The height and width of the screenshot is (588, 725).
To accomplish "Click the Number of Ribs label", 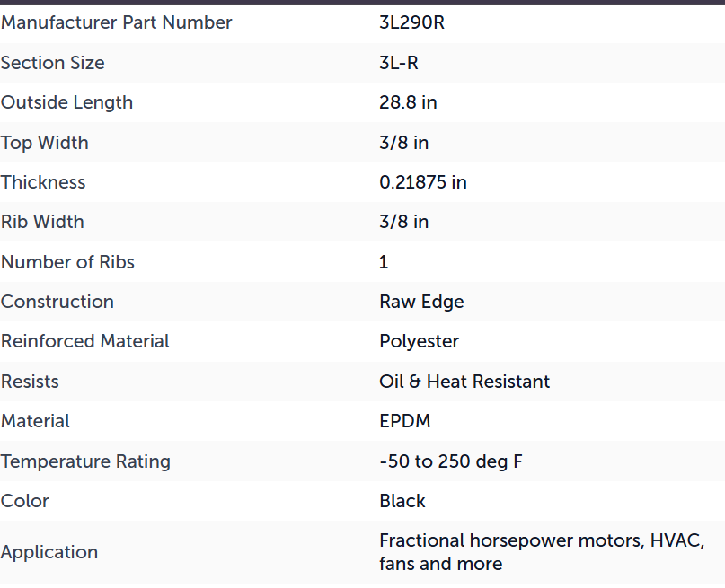I will tap(67, 262).
